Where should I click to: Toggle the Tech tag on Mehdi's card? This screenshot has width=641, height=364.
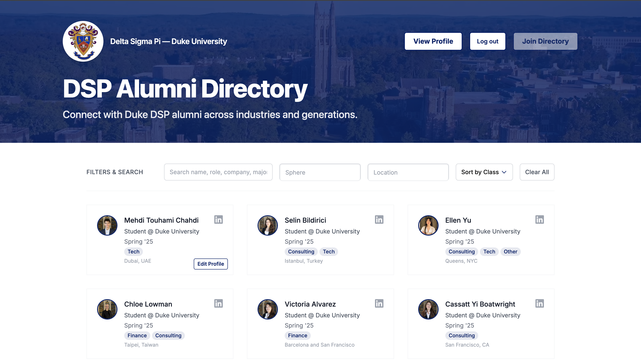[x=133, y=251]
